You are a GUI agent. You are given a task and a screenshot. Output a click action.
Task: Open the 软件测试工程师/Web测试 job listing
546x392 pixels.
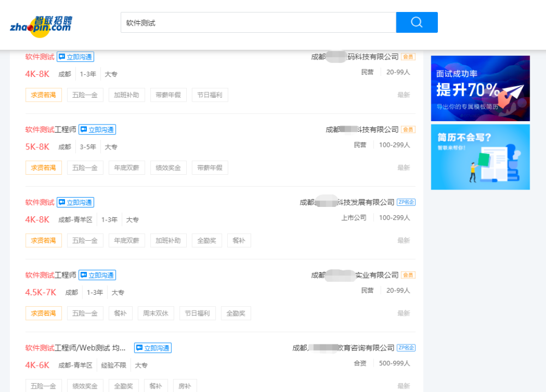(75, 348)
